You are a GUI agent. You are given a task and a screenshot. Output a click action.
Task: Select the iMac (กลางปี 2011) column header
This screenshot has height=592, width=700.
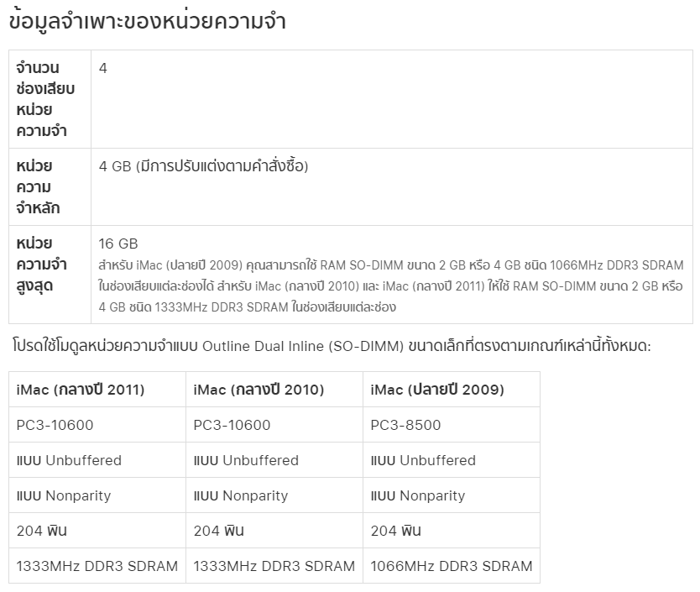[x=81, y=390]
